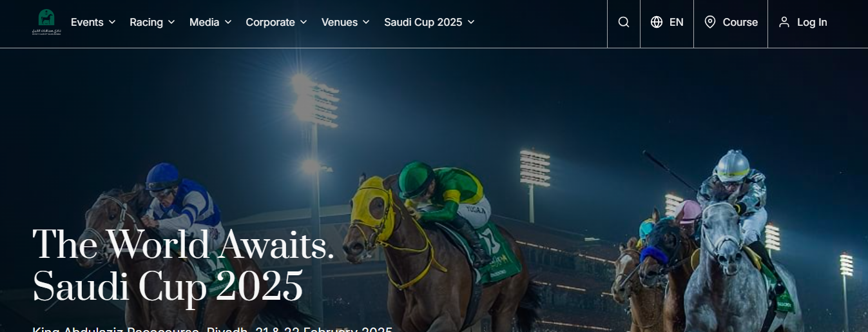The width and height of the screenshot is (868, 332).
Task: Click the globe language icon
Action: (x=657, y=23)
